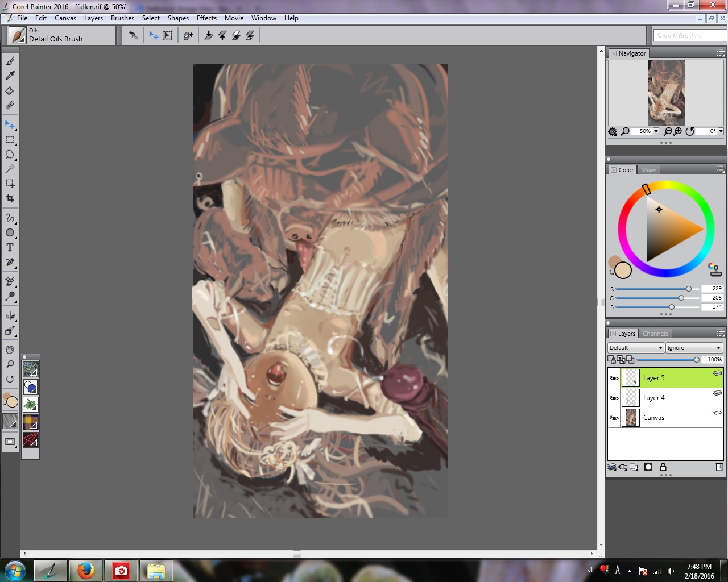
Task: Select the Magnifier tool in toolbox
Action: tap(10, 364)
